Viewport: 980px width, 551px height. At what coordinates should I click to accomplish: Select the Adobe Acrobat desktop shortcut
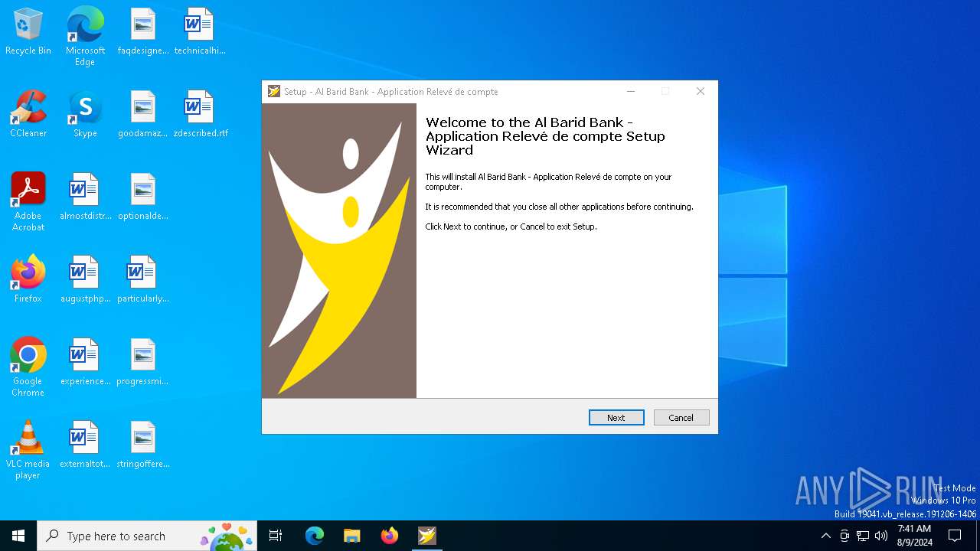pyautogui.click(x=28, y=202)
